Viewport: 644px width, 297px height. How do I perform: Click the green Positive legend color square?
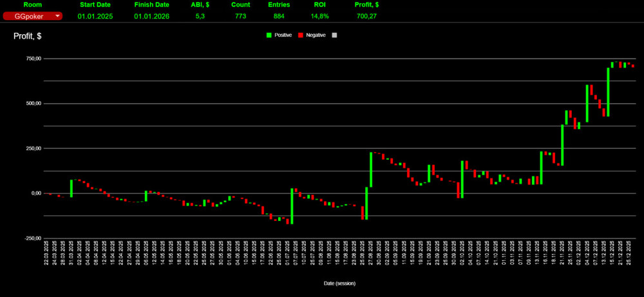(269, 35)
